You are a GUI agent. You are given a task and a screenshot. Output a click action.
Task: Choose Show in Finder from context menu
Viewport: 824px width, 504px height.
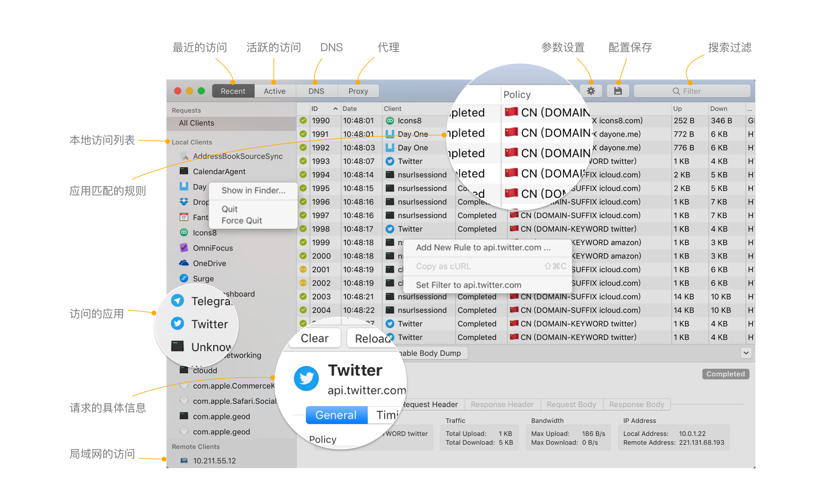(253, 190)
